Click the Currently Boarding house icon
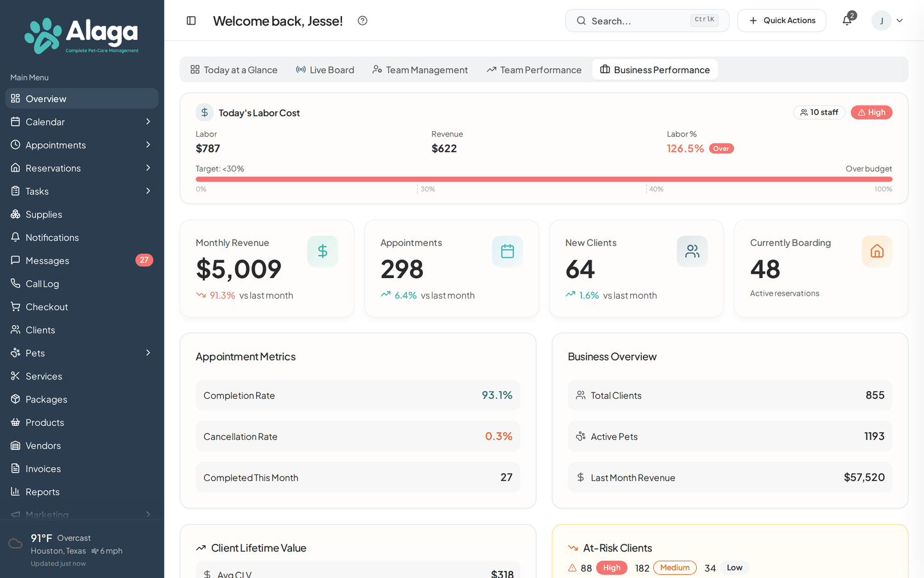The image size is (924, 578). (x=877, y=251)
